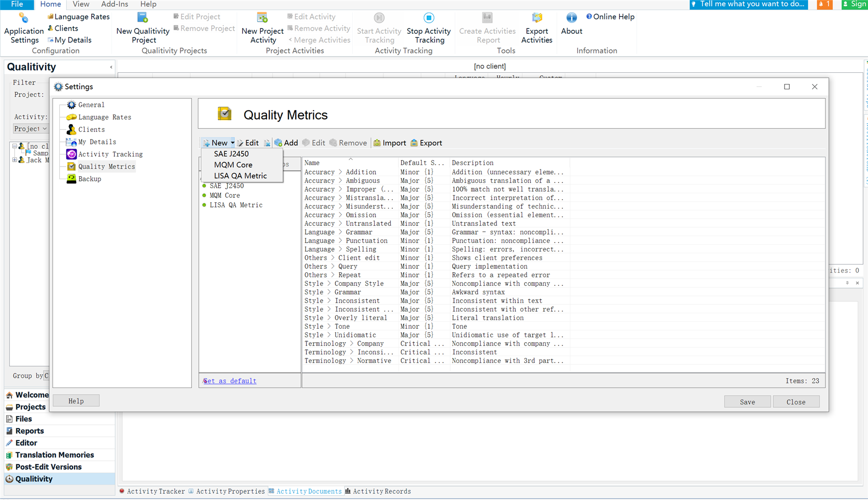The height and width of the screenshot is (500, 868).
Task: Open Online Help in ribbon
Action: [610, 16]
